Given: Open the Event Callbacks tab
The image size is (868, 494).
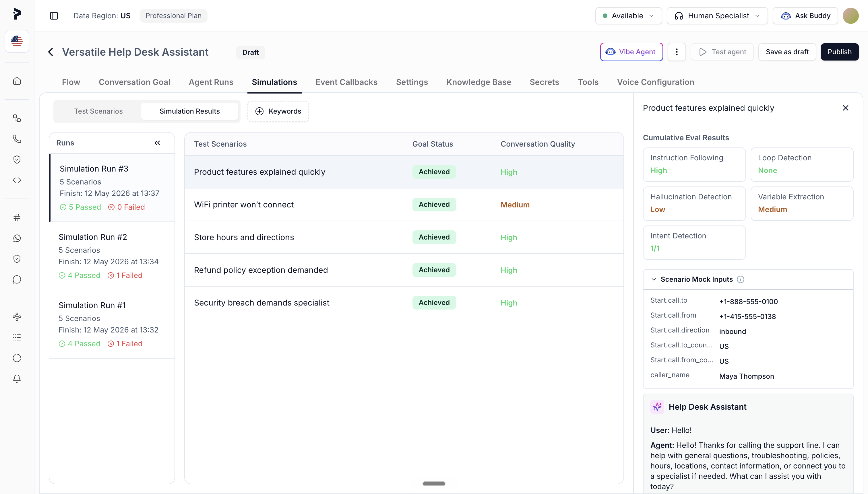Looking at the screenshot, I should [x=346, y=82].
